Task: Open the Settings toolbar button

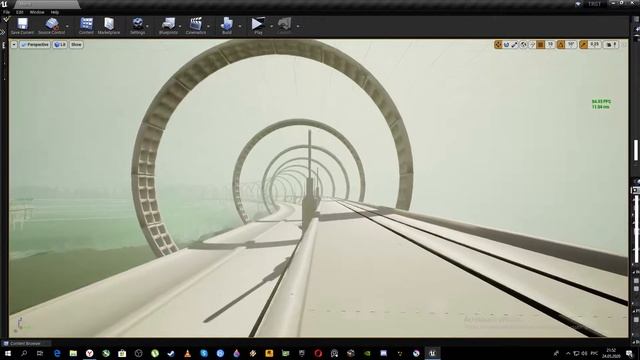Action: pos(138,26)
